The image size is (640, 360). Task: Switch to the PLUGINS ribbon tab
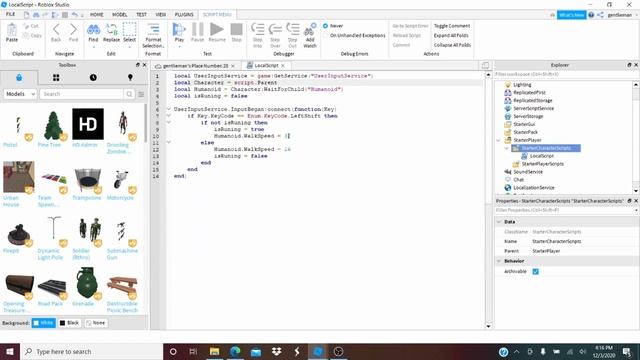pyautogui.click(x=184, y=15)
